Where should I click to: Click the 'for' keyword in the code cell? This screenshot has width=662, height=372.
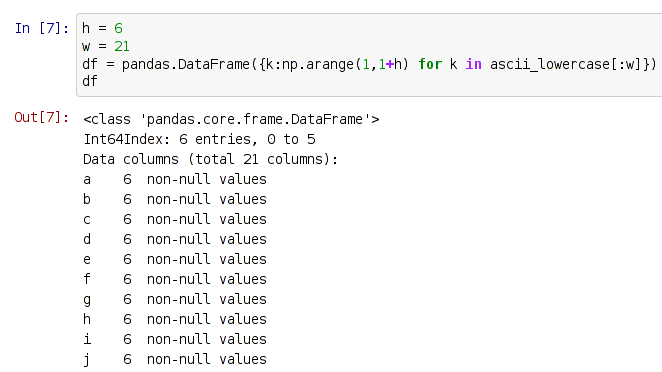[430, 64]
